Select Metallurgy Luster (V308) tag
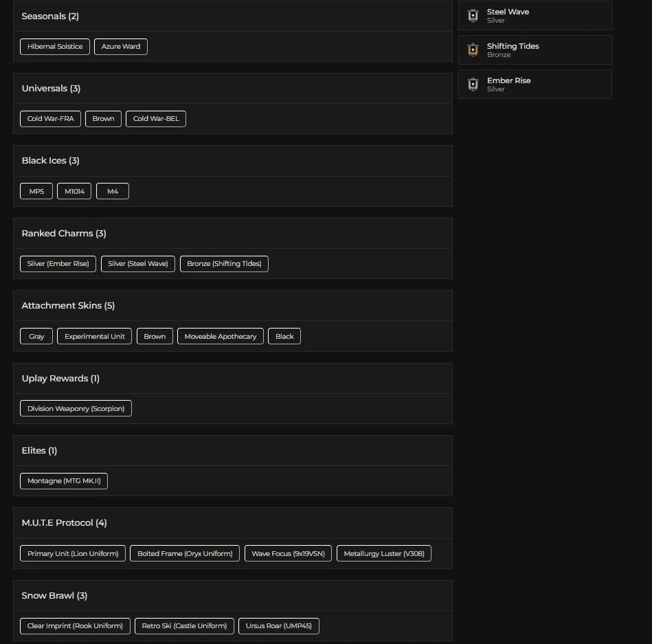Screen dimensions: 652x644 (x=384, y=554)
